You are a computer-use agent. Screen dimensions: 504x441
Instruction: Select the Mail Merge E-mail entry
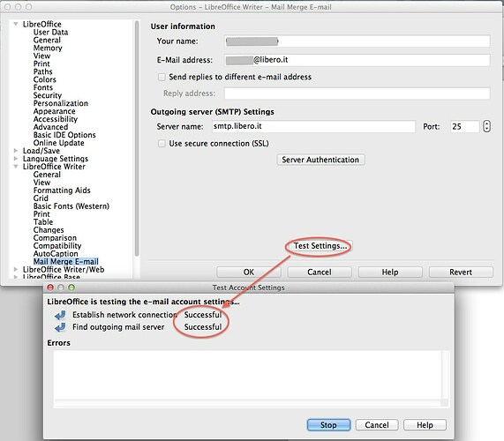65,262
